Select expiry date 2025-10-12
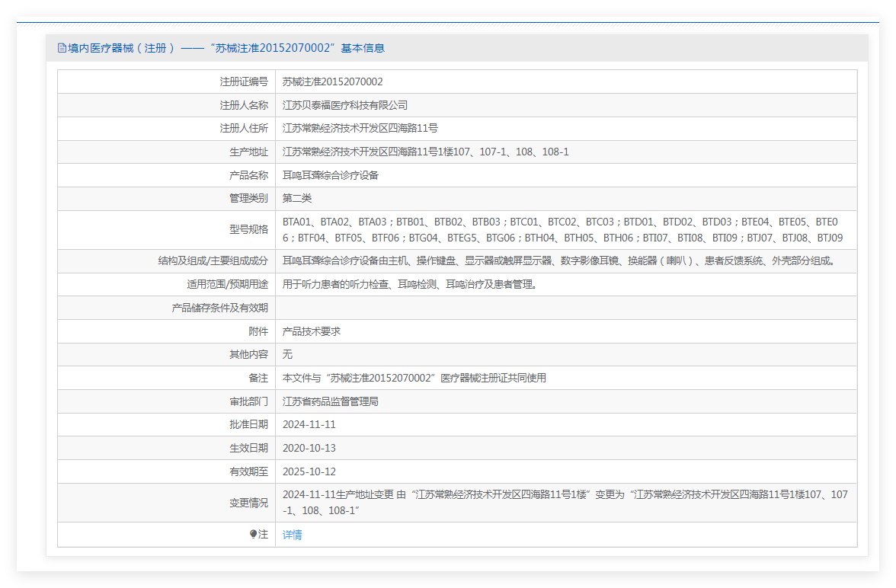The width and height of the screenshot is (896, 588). [x=309, y=471]
